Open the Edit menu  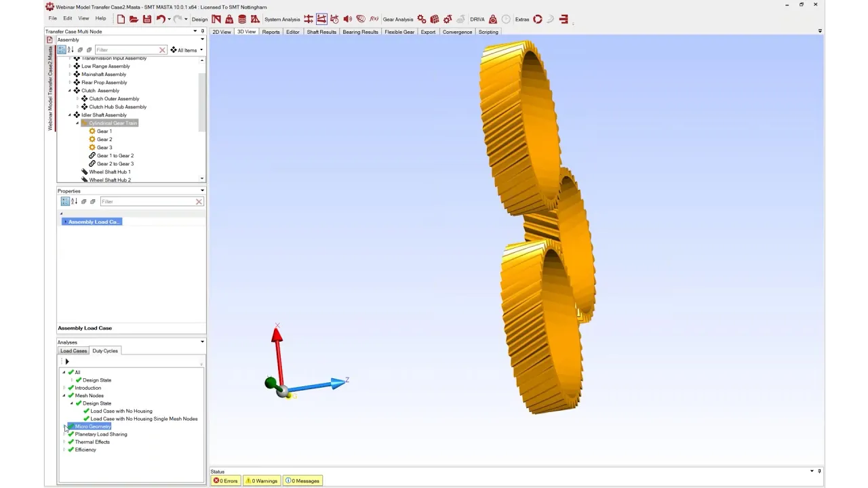(x=67, y=19)
